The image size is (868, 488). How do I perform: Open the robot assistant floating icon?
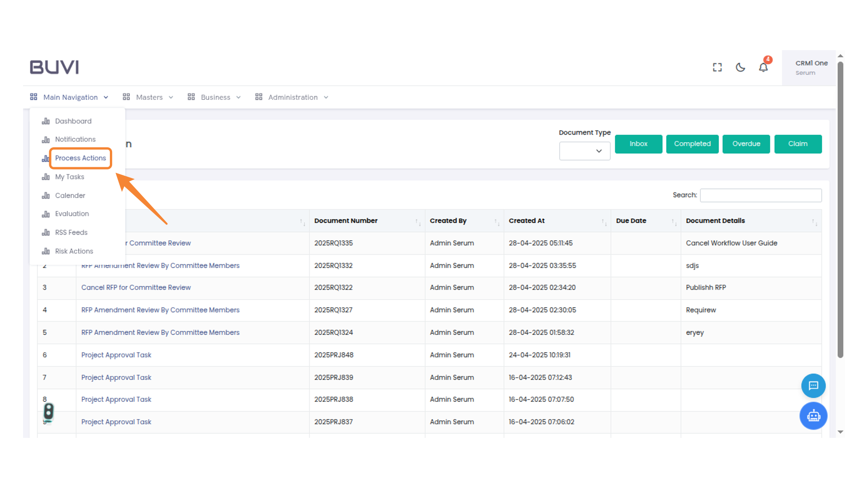(x=813, y=416)
